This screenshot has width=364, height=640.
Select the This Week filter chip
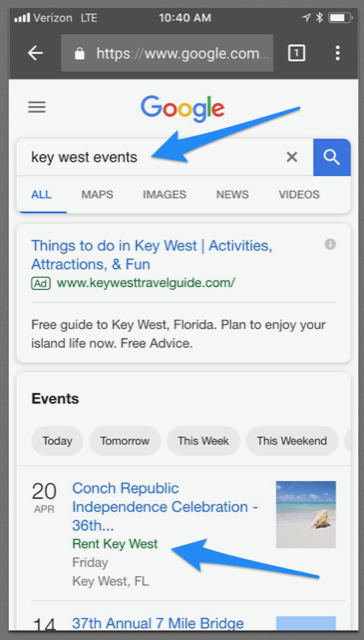tap(203, 441)
